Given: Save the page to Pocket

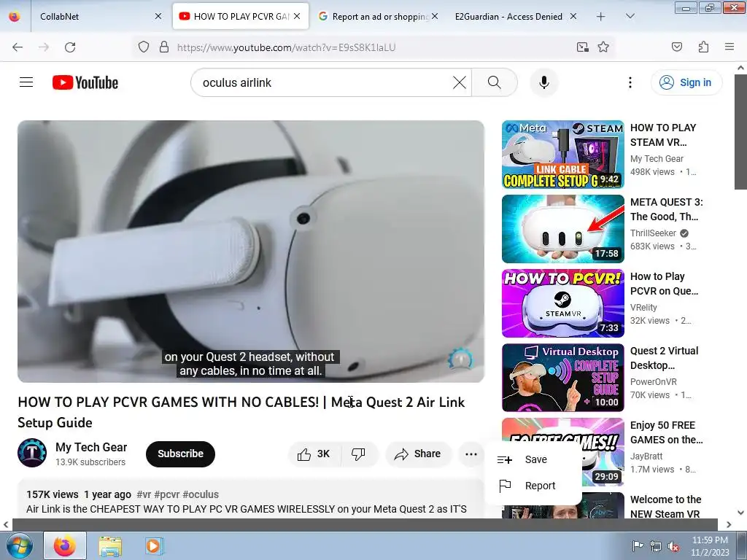Looking at the screenshot, I should (676, 47).
